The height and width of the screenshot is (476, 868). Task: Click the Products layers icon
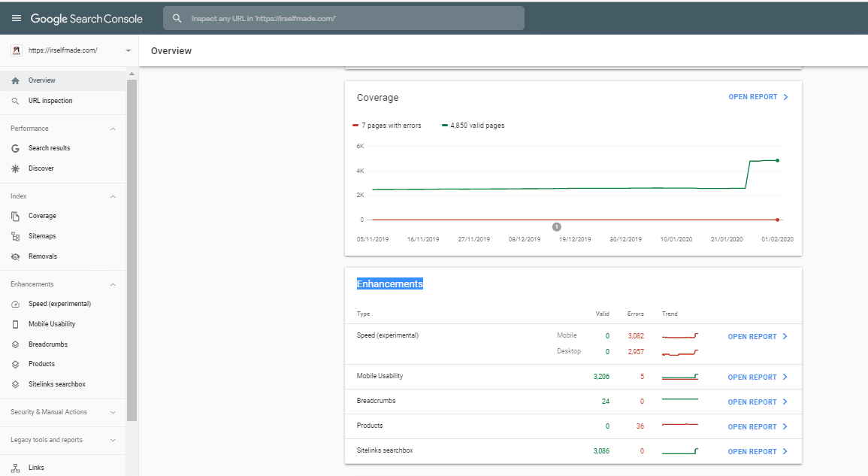(x=16, y=364)
